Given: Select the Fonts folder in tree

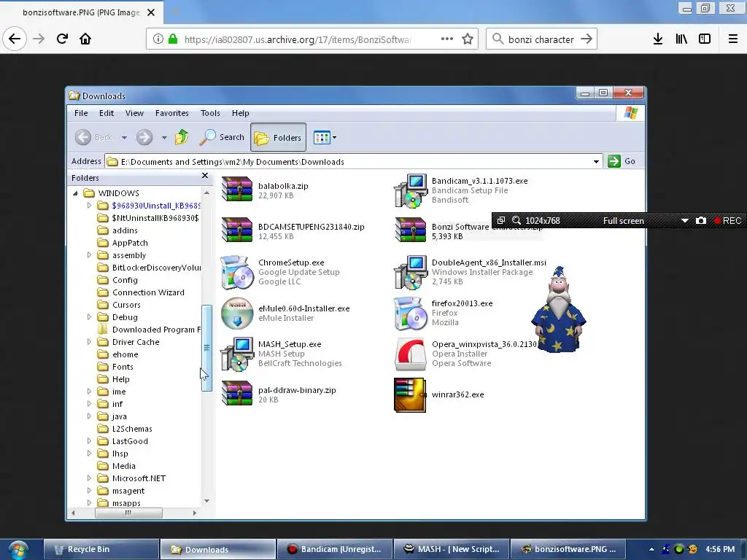Looking at the screenshot, I should point(123,367).
